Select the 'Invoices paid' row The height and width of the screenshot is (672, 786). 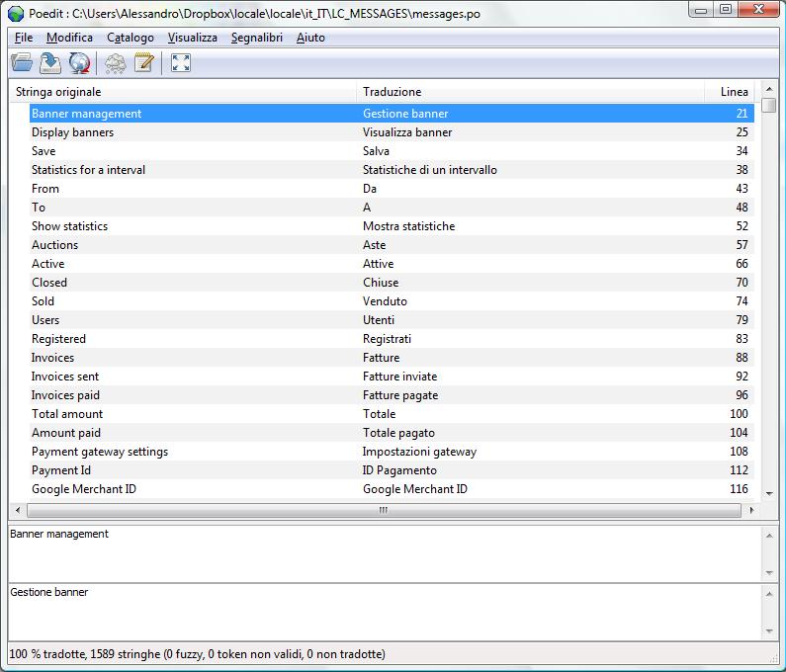pos(392,395)
